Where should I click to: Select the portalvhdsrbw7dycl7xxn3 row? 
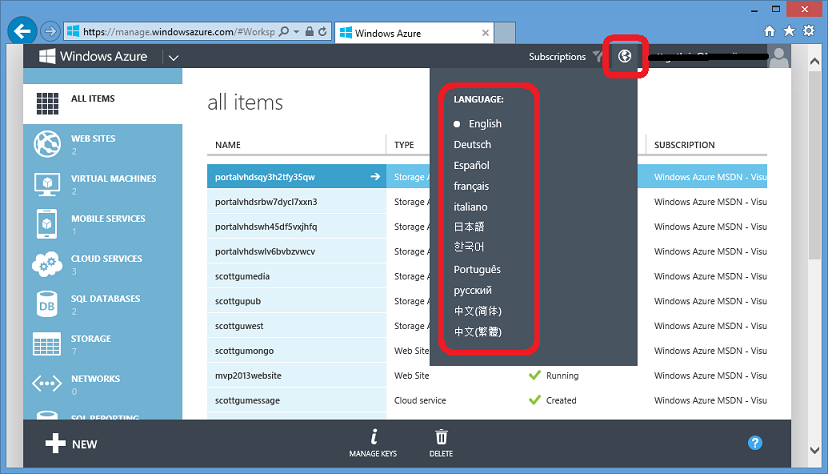(x=296, y=202)
